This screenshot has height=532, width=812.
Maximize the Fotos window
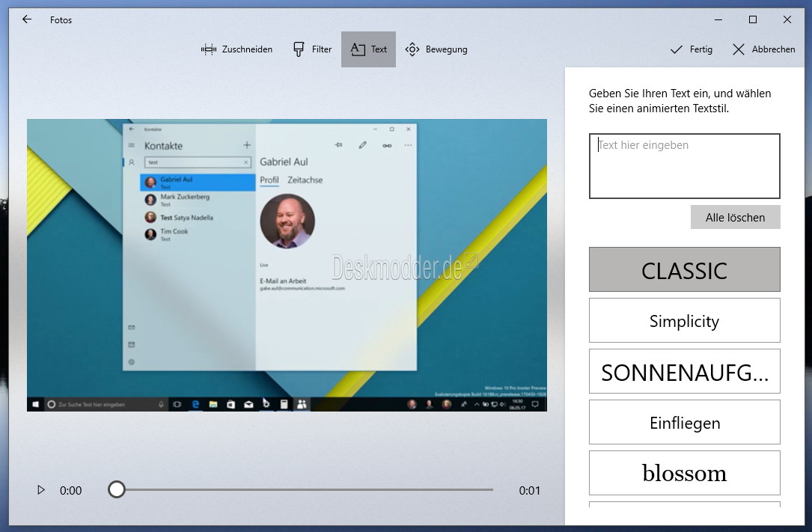coord(753,19)
